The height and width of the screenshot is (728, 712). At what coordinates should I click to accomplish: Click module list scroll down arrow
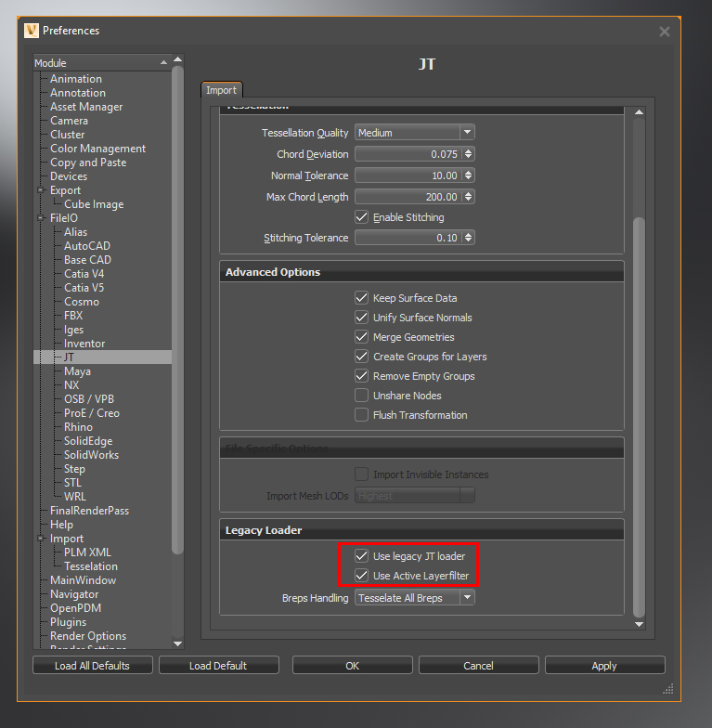click(x=177, y=643)
